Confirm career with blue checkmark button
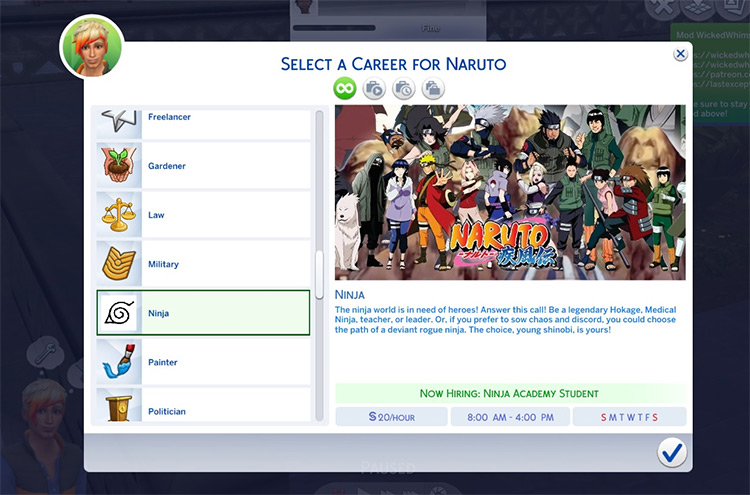750x495 pixels. [672, 452]
